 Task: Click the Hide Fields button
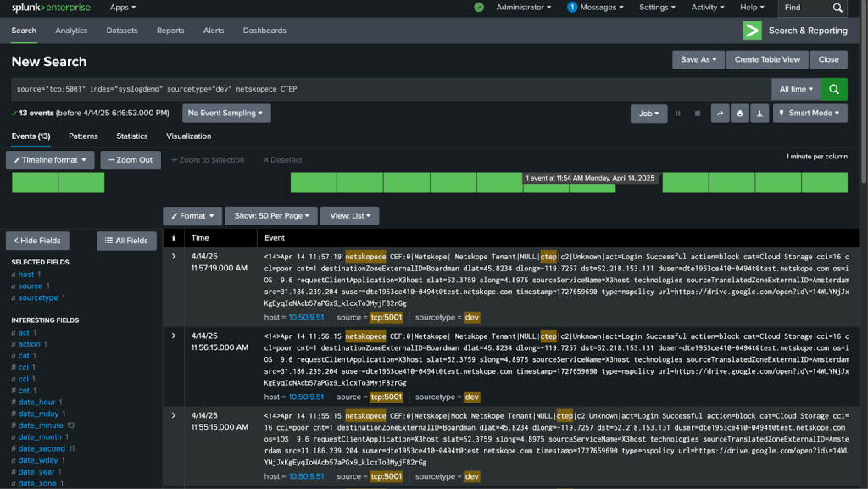(37, 241)
